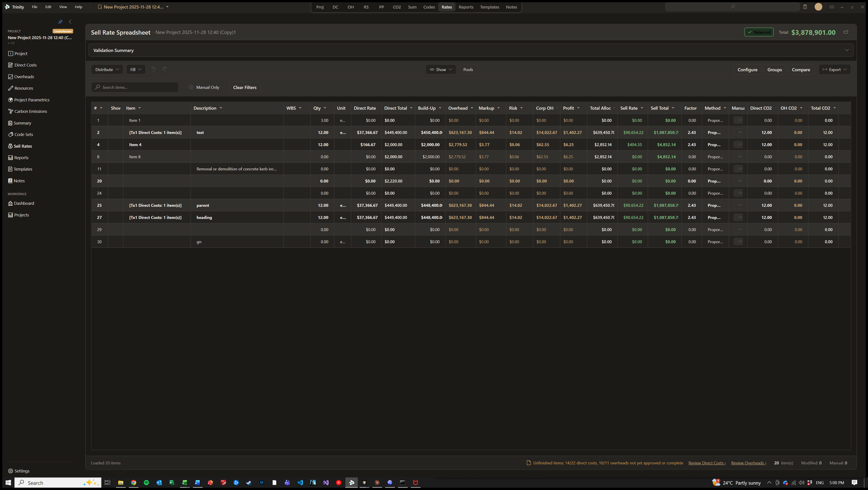
Task: Toggle the Manual switch for Item 8
Action: (x=738, y=157)
